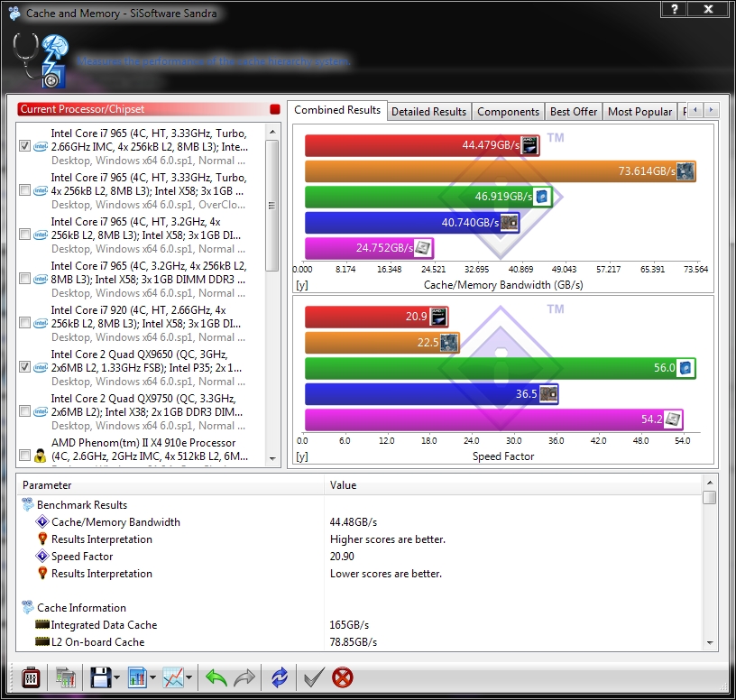This screenshot has height=700, width=736.
Task: Click the AMD chip icon on the 44.479GB/s bar
Action: pos(530,145)
